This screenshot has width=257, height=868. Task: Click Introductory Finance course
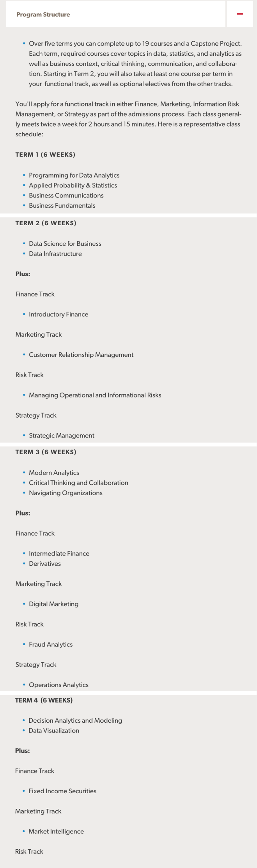58,314
